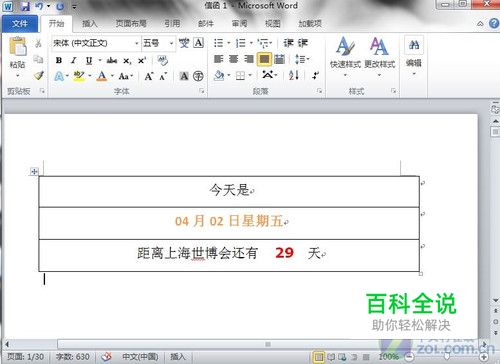Click the Shading paint bucket
This screenshot has width=500, height=364.
pos(219,76)
